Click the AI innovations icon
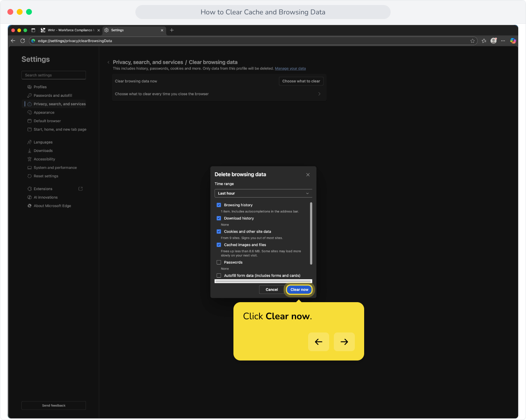The width and height of the screenshot is (526, 420). [30, 197]
